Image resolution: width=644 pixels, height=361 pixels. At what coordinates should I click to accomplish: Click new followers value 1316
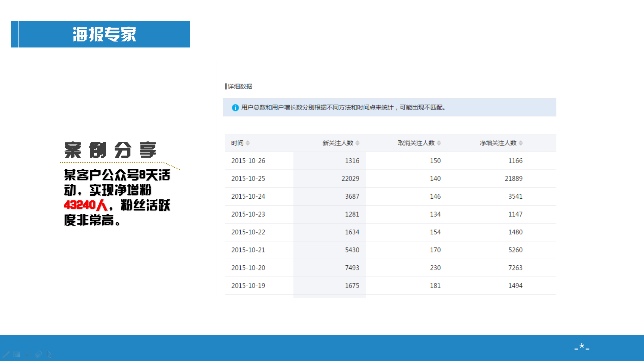[x=352, y=161]
